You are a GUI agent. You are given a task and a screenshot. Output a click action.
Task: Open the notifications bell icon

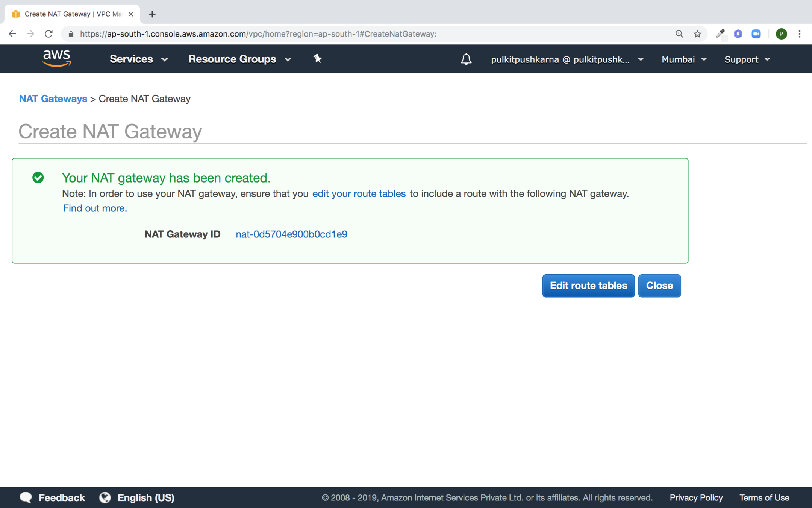[x=466, y=59]
